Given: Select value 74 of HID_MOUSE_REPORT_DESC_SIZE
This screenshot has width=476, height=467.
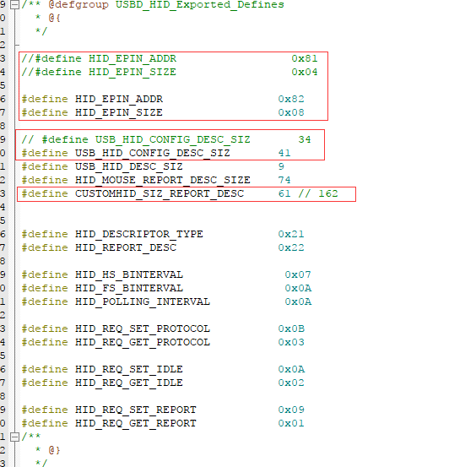Looking at the screenshot, I should pyautogui.click(x=284, y=180).
